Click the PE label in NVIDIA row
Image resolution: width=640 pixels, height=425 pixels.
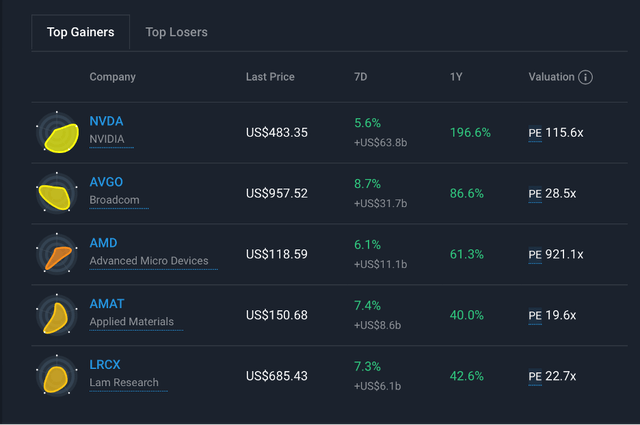(534, 132)
